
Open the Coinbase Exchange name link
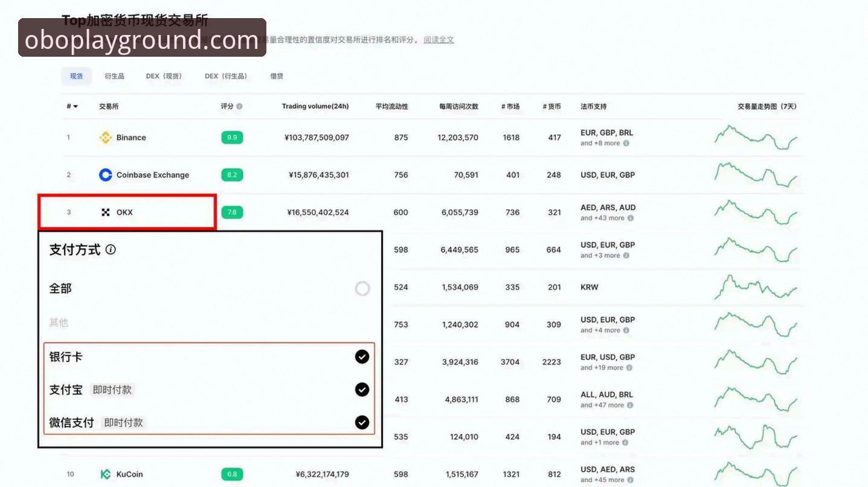click(153, 175)
